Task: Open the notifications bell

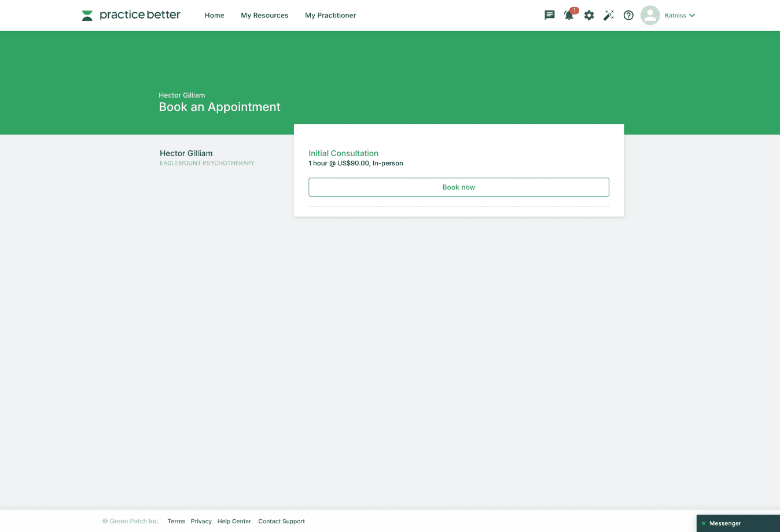Action: [569, 16]
